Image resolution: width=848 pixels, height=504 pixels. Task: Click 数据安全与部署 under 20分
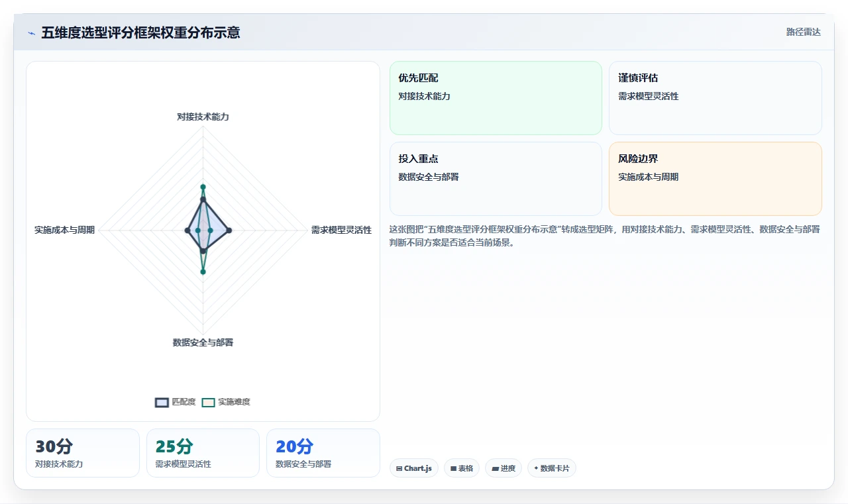(303, 464)
